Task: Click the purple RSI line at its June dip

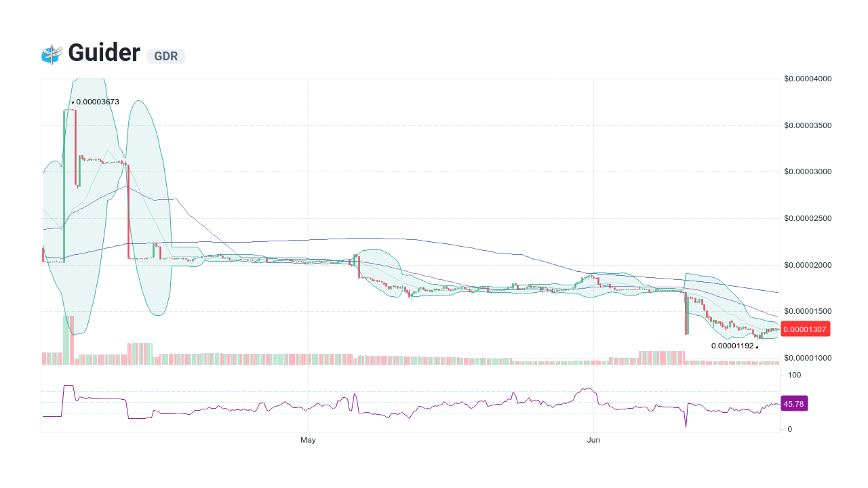Action: pyautogui.click(x=686, y=426)
